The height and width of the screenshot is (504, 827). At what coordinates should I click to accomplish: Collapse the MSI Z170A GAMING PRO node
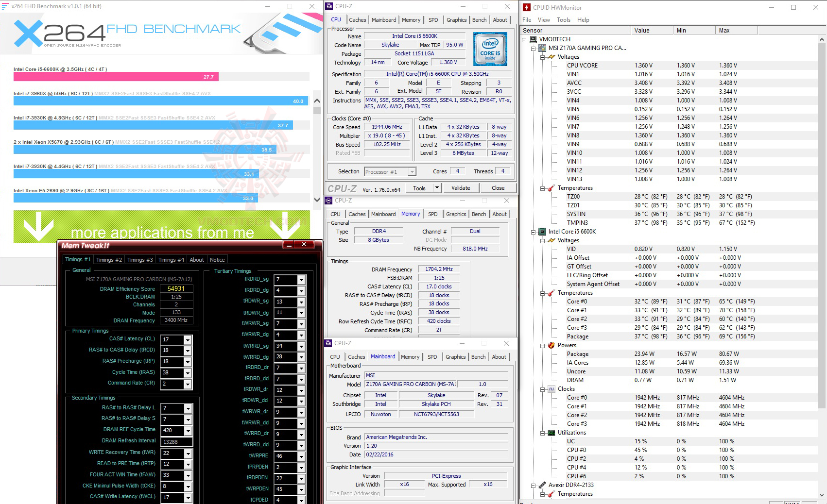tap(534, 48)
